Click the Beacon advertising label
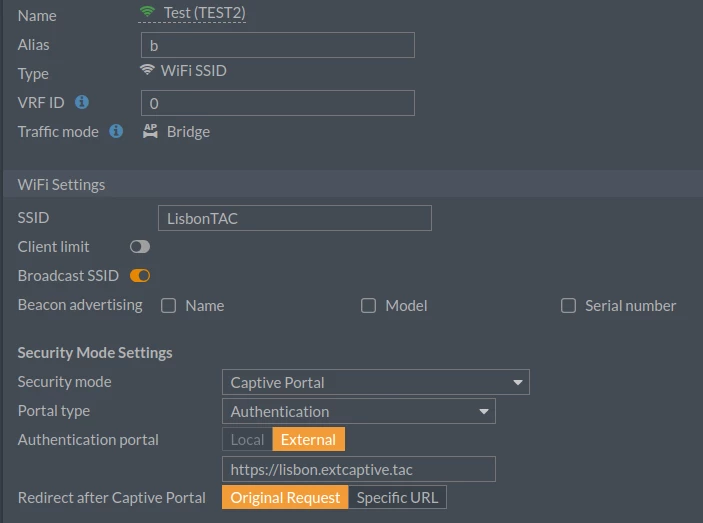This screenshot has width=703, height=523. pos(80,305)
